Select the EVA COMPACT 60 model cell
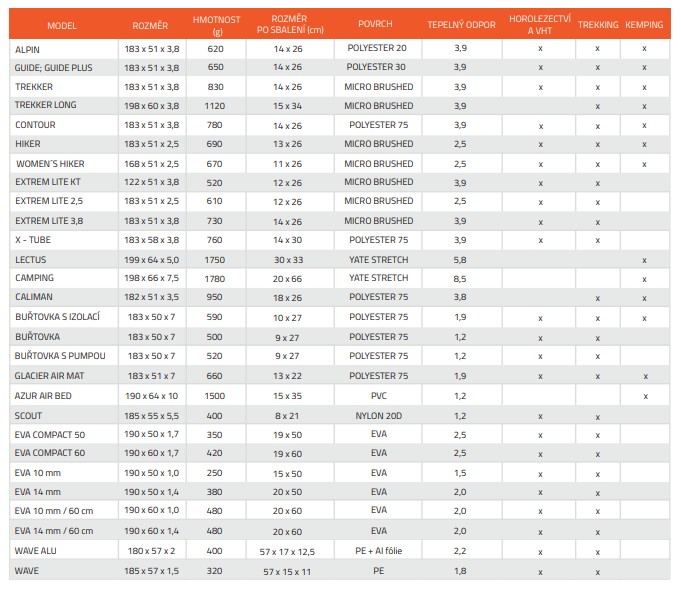 coord(50,453)
